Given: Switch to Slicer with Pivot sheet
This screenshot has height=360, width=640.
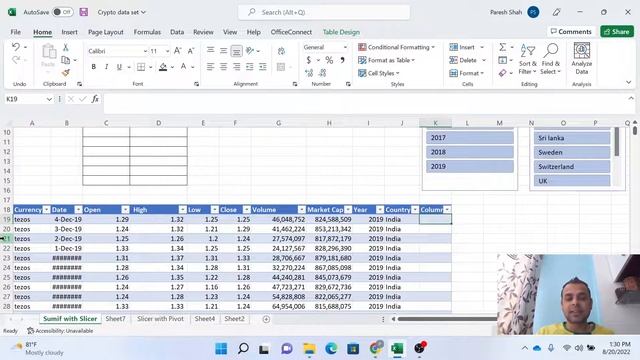Looking at the screenshot, I should pos(160,319).
